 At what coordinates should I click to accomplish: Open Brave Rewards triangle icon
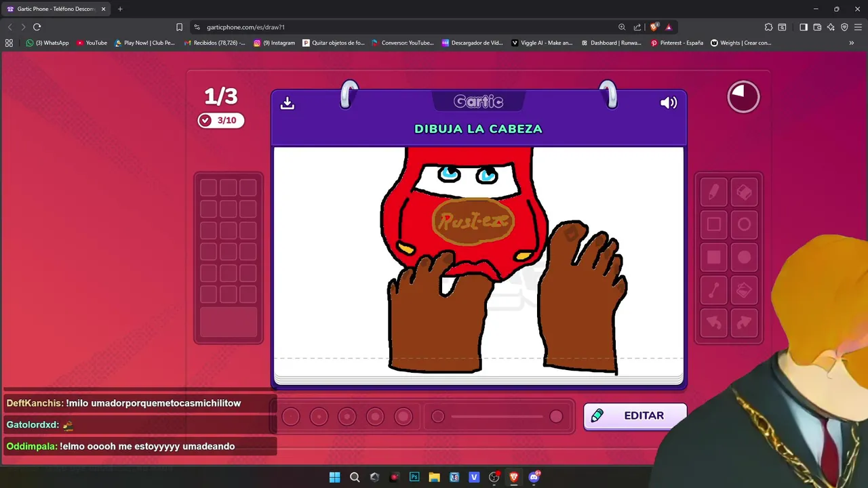pos(669,27)
